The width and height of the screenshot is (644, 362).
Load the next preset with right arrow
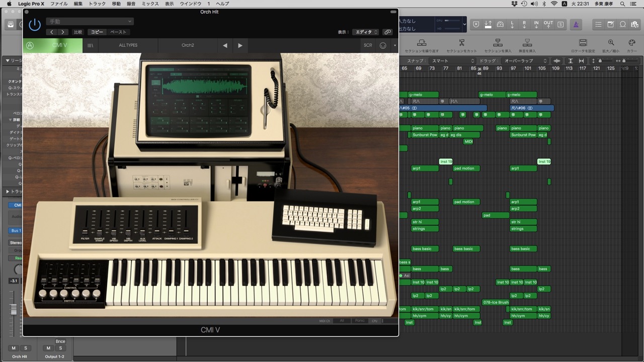click(240, 45)
